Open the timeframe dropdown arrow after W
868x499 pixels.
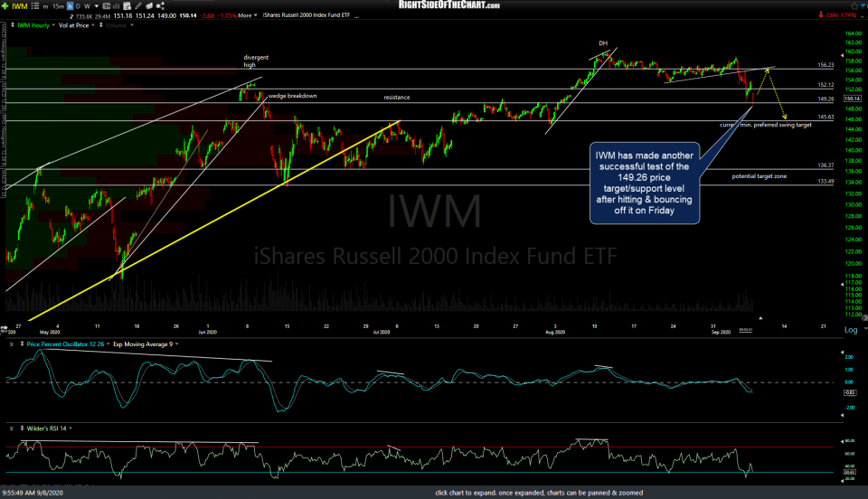[x=97, y=6]
